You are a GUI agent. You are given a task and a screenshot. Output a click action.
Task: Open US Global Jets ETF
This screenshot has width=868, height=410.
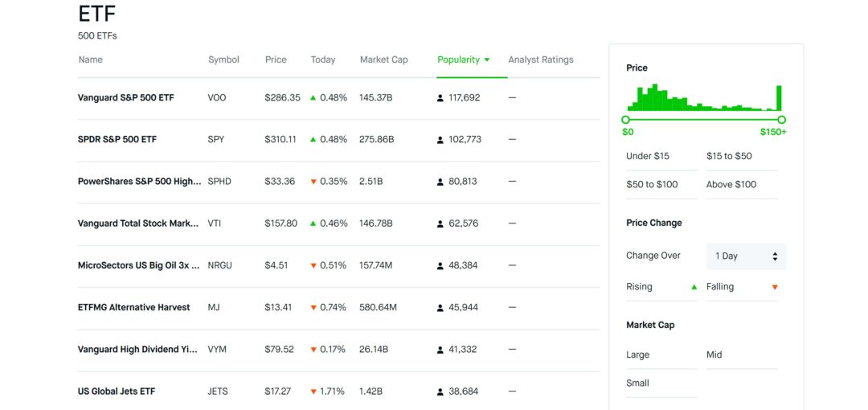117,392
